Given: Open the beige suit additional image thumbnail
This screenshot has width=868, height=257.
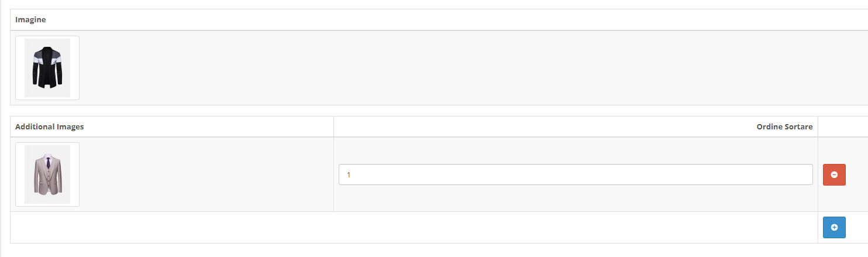Looking at the screenshot, I should pyautogui.click(x=47, y=174).
